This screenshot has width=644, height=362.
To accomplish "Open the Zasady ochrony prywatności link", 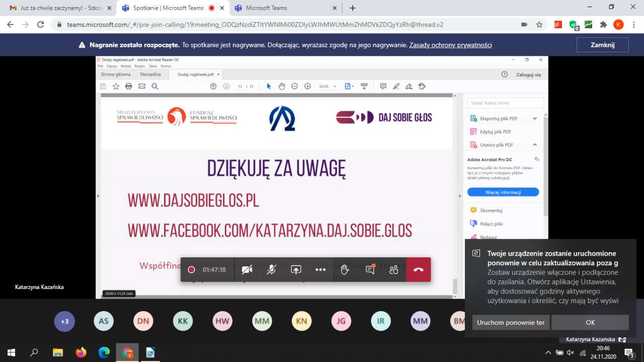I will tap(450, 45).
